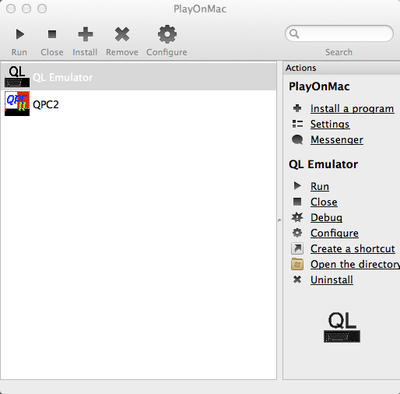Select the QPC2 list row text
Screen dimensions: 400x394
(46, 104)
